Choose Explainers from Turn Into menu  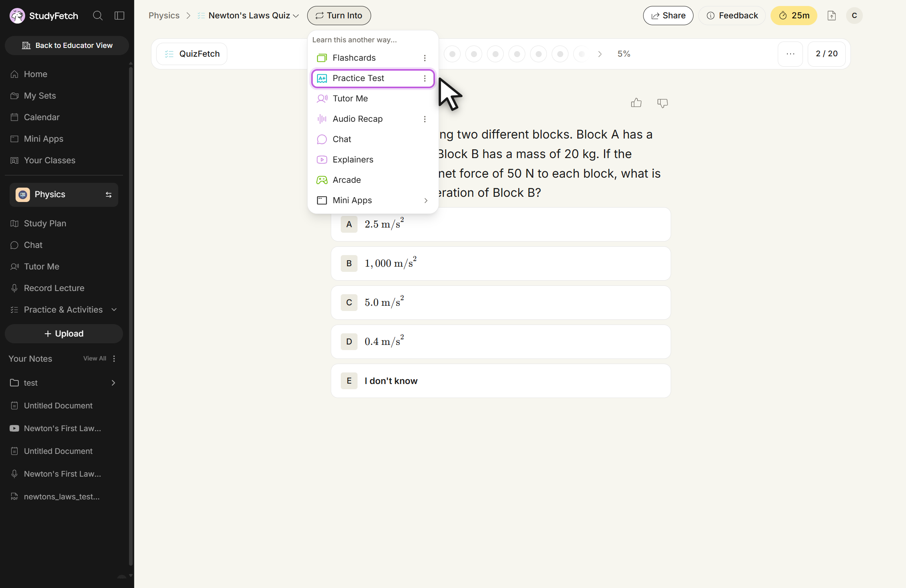click(373, 160)
